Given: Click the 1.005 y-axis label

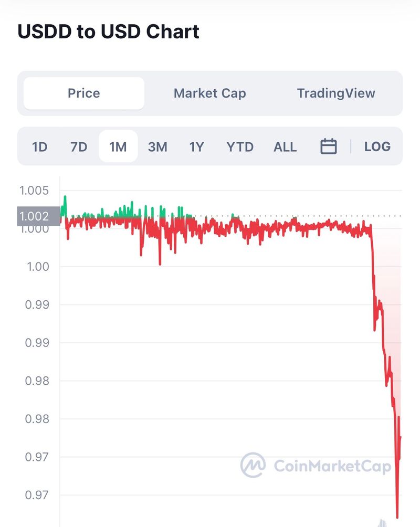Looking at the screenshot, I should pyautogui.click(x=34, y=190).
